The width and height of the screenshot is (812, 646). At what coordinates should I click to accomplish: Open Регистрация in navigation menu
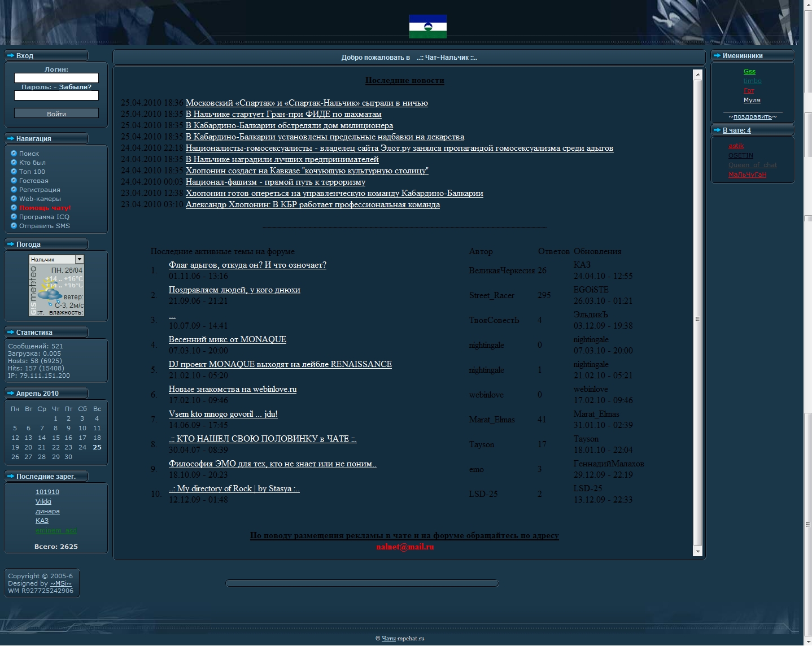click(x=40, y=190)
